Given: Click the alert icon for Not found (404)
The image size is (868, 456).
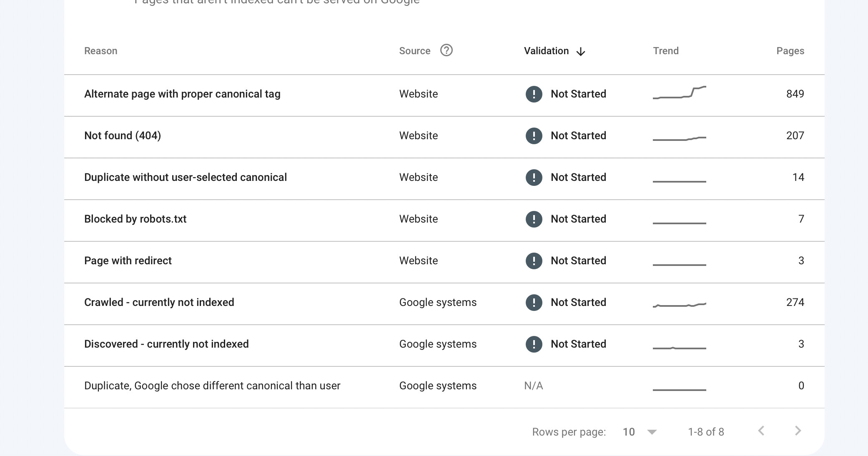Looking at the screenshot, I should point(534,136).
